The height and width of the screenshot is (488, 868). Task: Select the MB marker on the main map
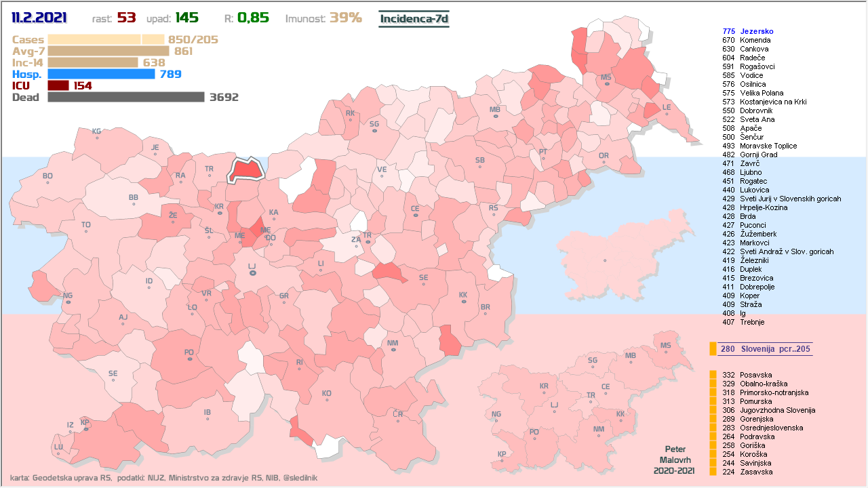[x=495, y=116]
